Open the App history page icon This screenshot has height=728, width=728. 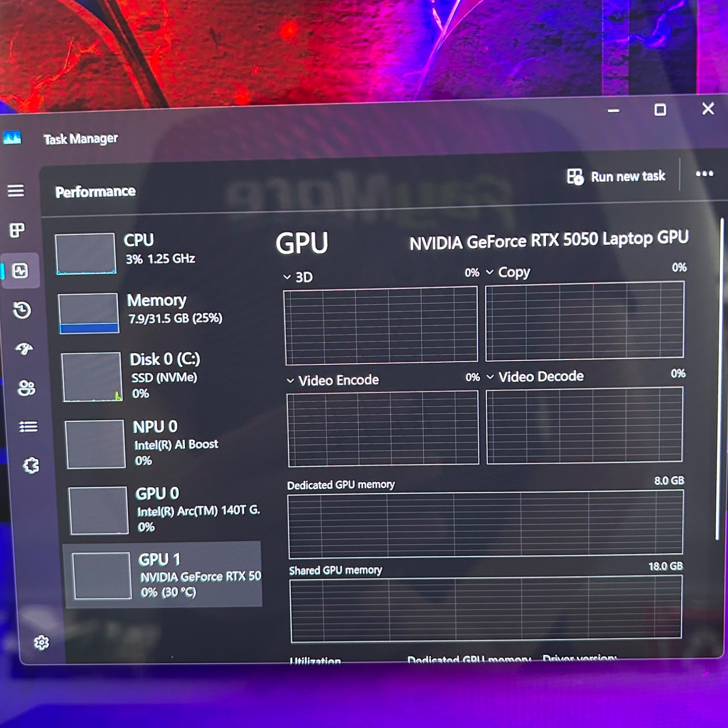[22, 310]
